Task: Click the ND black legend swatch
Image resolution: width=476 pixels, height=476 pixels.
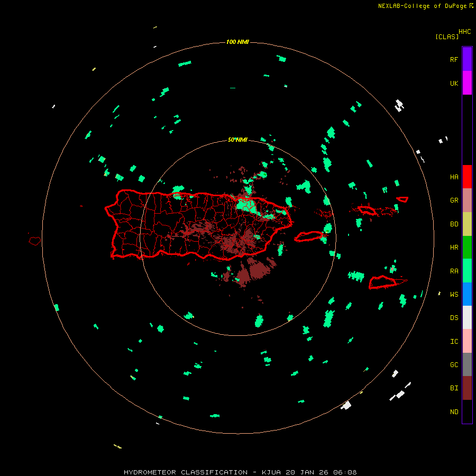Action: point(467,411)
